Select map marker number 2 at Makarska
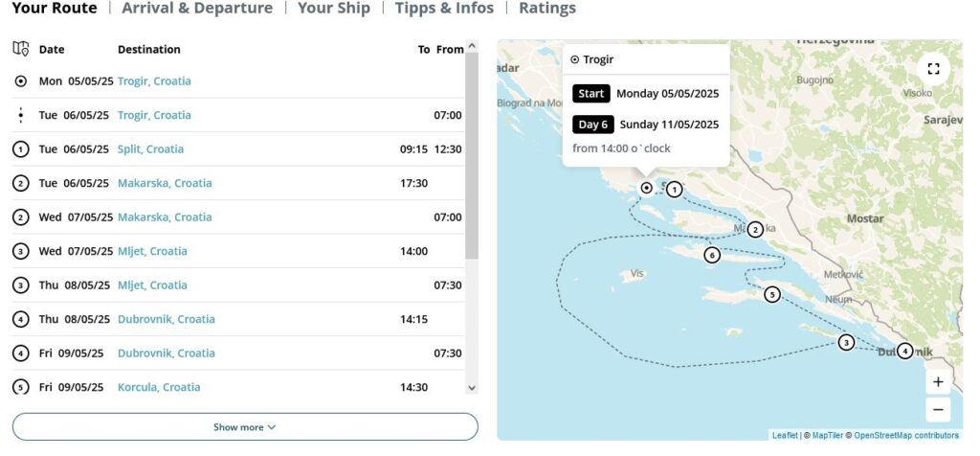The image size is (980, 456). (x=755, y=229)
